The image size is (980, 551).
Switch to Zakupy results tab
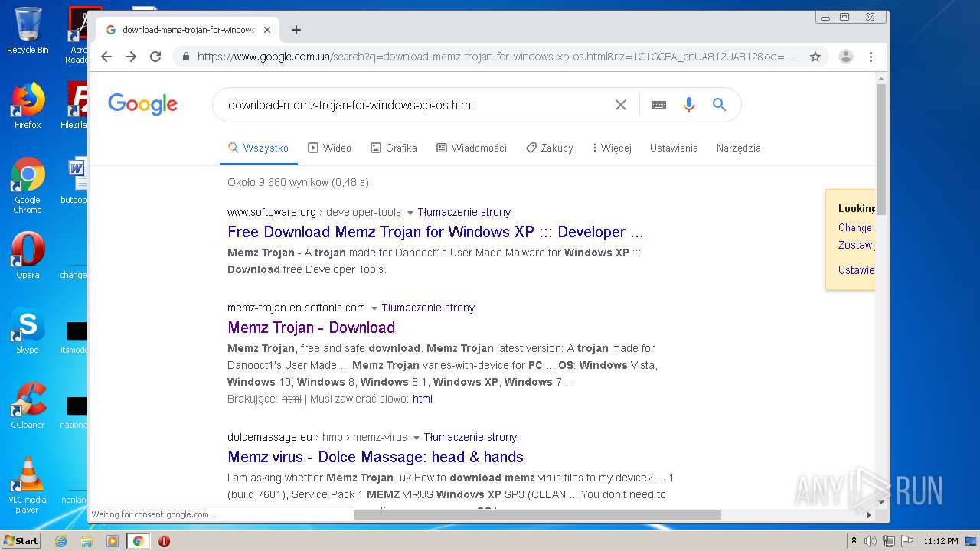pos(549,148)
